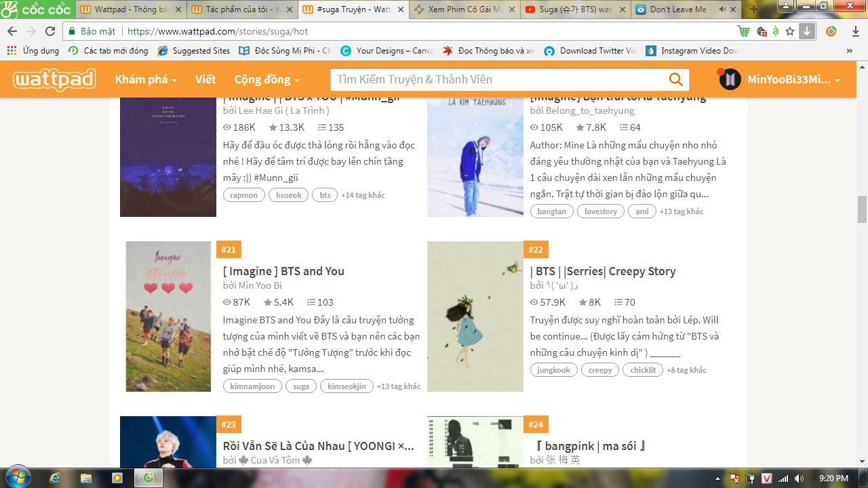Expand the Cộng đồng dropdown
The image size is (868, 488).
pyautogui.click(x=267, y=79)
